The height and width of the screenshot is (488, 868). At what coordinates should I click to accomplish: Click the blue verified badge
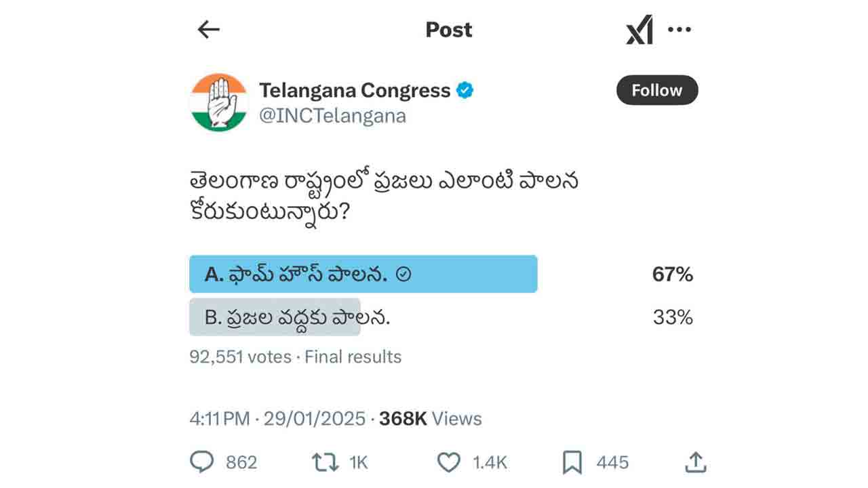[x=465, y=90]
